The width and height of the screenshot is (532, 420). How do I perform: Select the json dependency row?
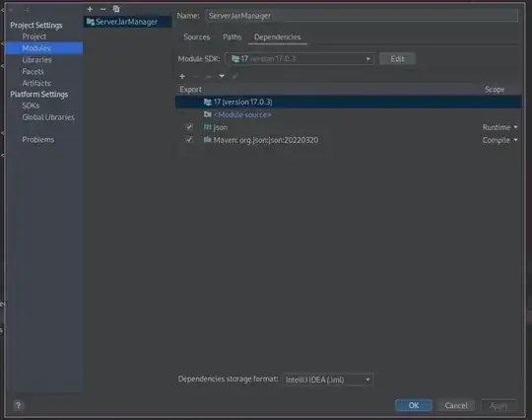click(349, 127)
